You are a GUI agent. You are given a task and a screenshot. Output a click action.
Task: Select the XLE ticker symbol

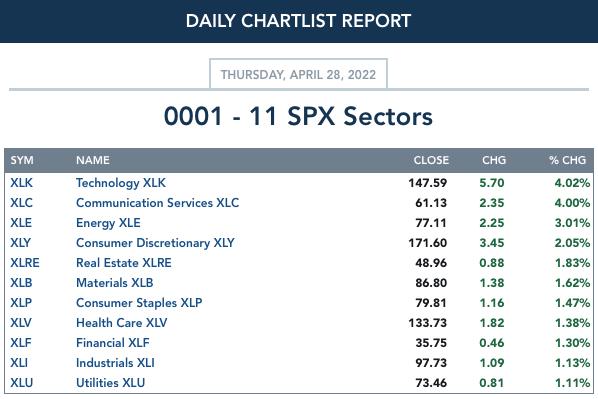tap(21, 223)
